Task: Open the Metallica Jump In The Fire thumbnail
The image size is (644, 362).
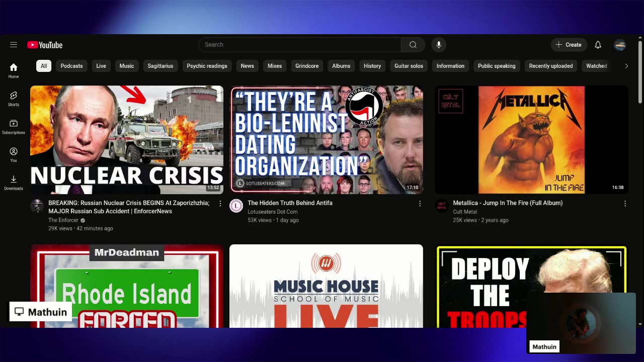Action: click(531, 140)
